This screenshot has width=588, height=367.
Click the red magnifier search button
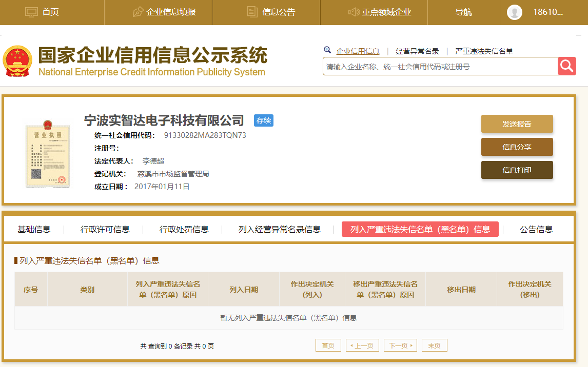[566, 66]
